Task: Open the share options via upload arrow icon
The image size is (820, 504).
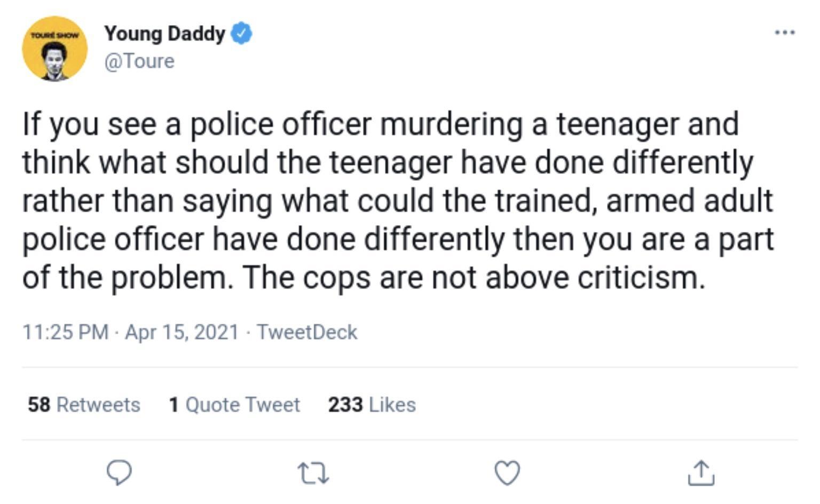Action: (x=700, y=471)
